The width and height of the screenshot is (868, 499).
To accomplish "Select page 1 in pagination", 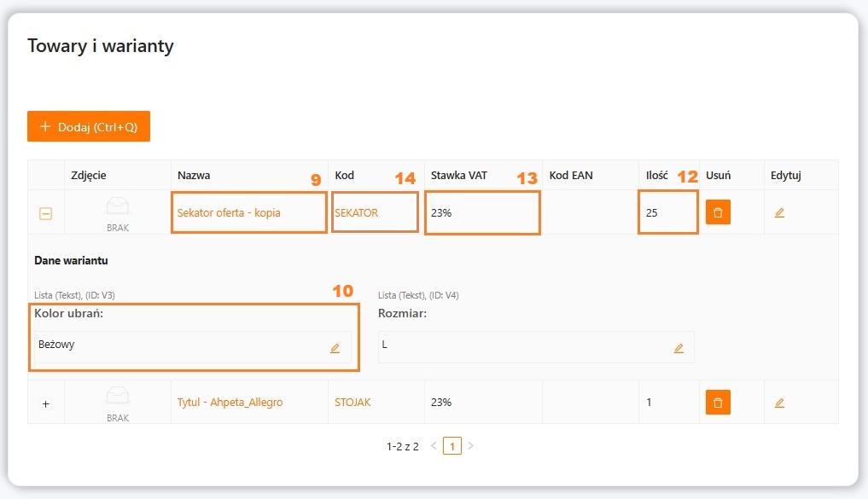I will pos(452,445).
